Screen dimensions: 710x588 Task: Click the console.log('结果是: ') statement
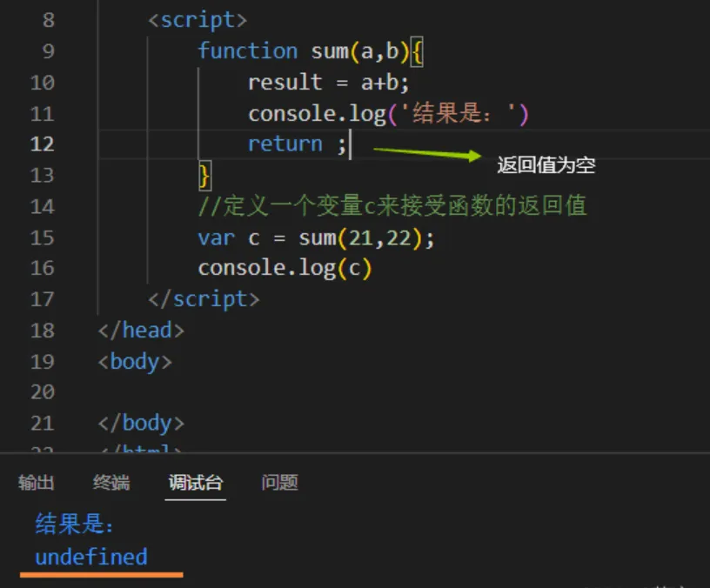(389, 114)
